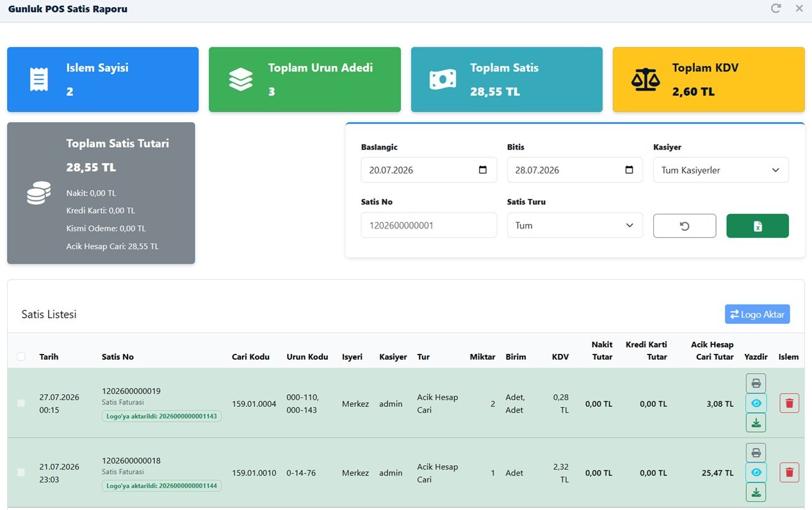This screenshot has height=510, width=812.
Task: Open calendar picker for Bitis date
Action: point(629,170)
